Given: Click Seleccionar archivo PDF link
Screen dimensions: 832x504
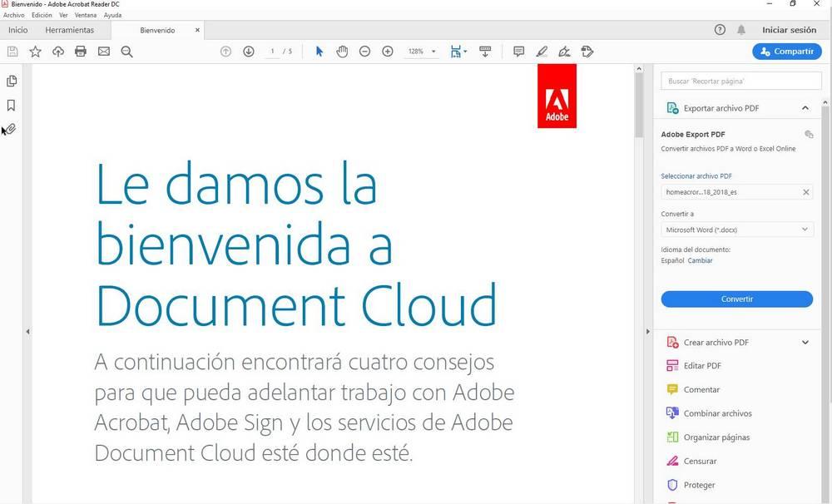Looking at the screenshot, I should click(696, 175).
